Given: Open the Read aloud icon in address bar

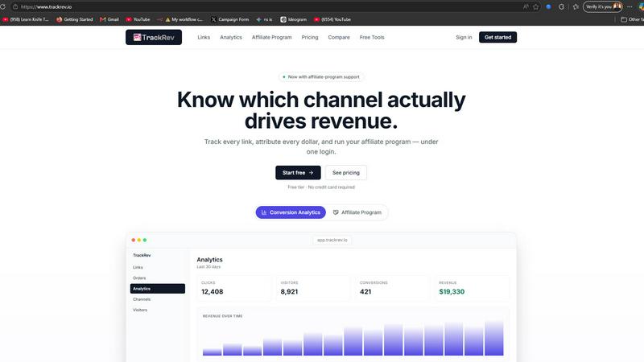Looking at the screenshot, I should click(x=526, y=6).
